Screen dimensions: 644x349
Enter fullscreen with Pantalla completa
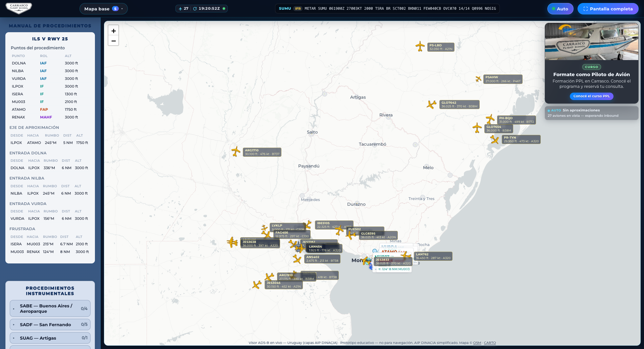608,9
